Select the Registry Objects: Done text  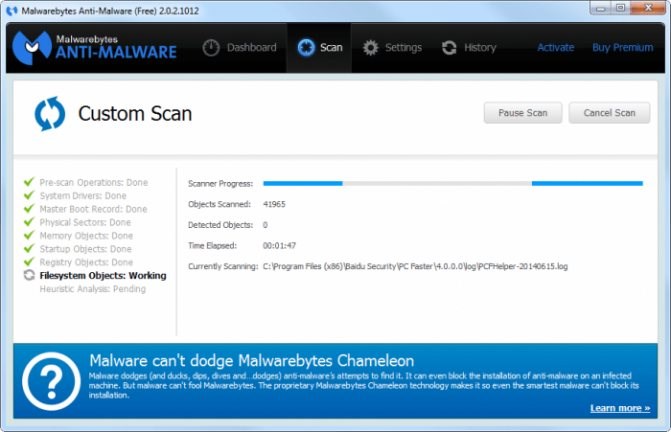(86, 262)
